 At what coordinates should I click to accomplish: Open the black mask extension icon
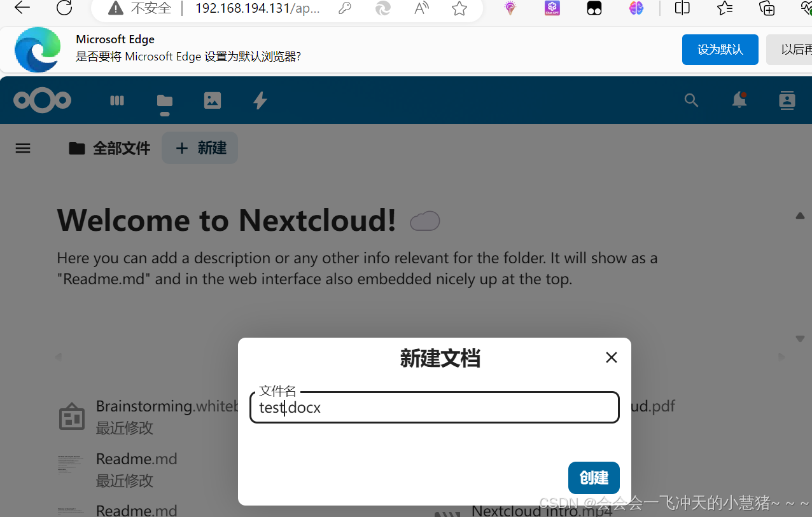pyautogui.click(x=594, y=8)
